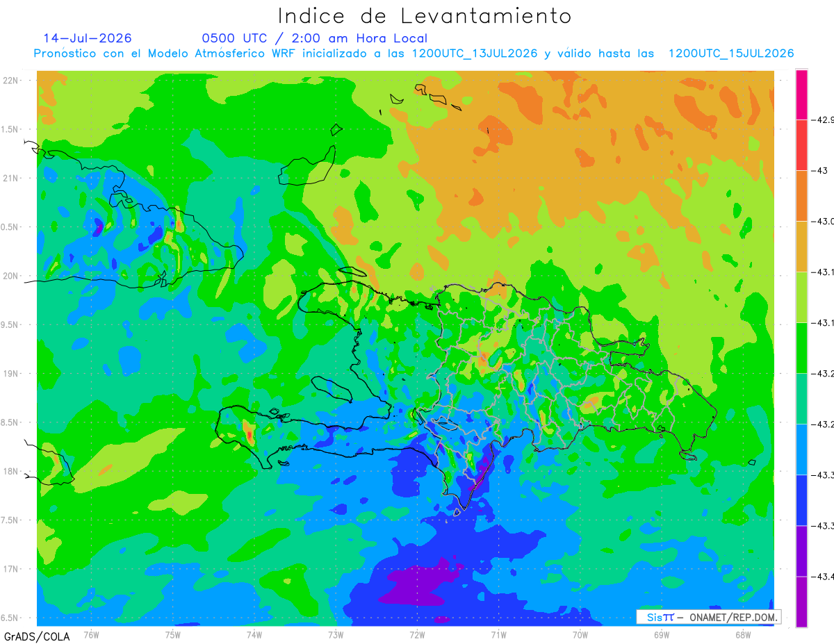Click the '72W' longitude label
This screenshot has width=834, height=644.
[417, 635]
